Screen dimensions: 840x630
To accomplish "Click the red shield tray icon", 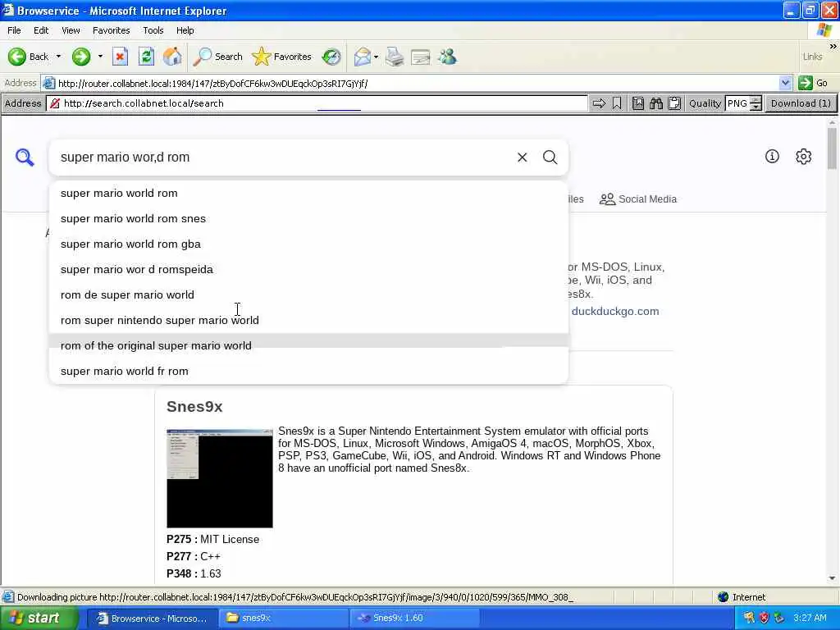I will point(764,619).
